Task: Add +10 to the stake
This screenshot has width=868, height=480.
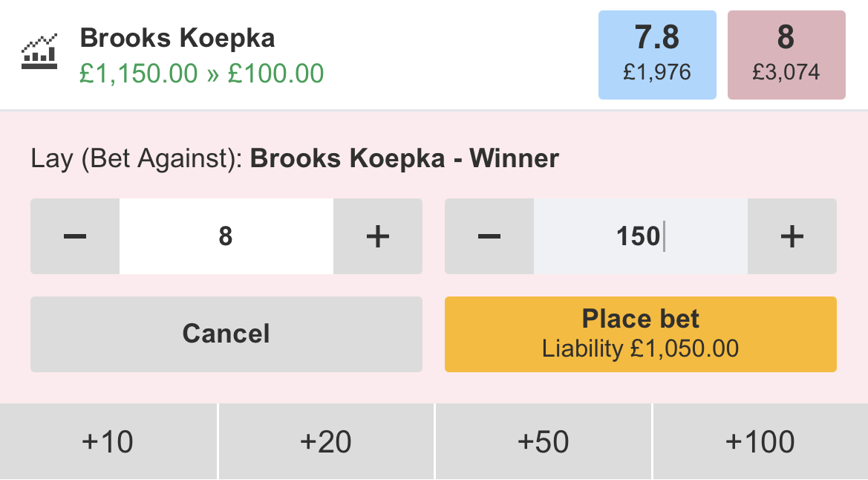Action: [108, 442]
